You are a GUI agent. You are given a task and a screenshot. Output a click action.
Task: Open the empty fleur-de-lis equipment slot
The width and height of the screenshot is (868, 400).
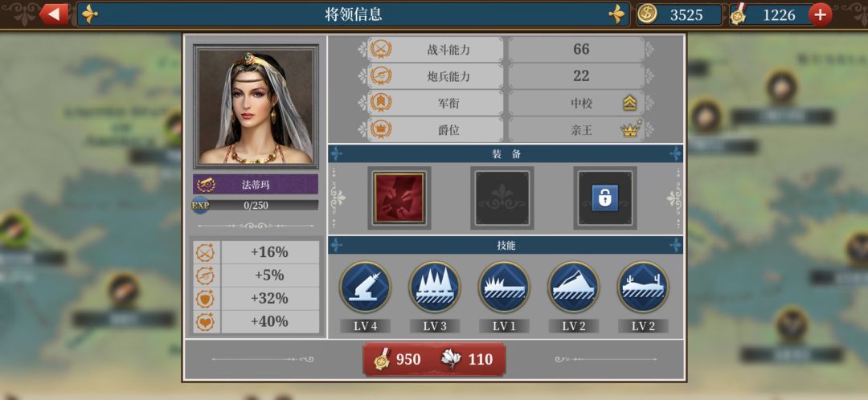click(x=502, y=198)
